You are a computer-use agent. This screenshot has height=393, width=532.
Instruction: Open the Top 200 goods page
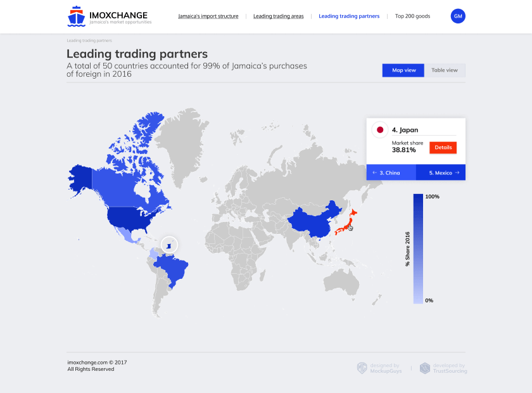point(412,16)
